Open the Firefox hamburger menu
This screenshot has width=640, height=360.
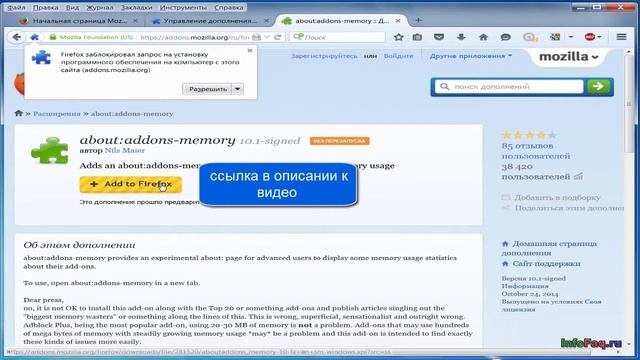point(621,37)
